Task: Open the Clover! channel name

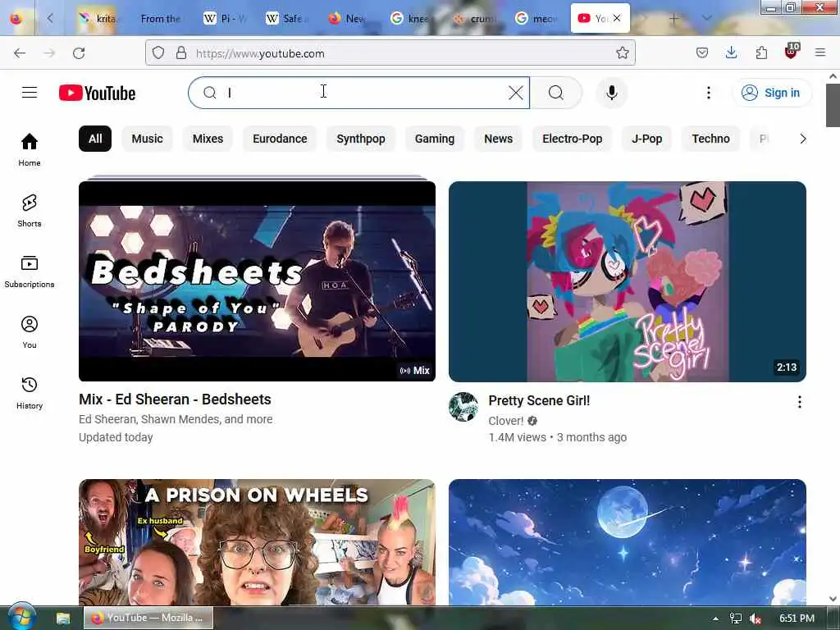Action: coord(505,421)
